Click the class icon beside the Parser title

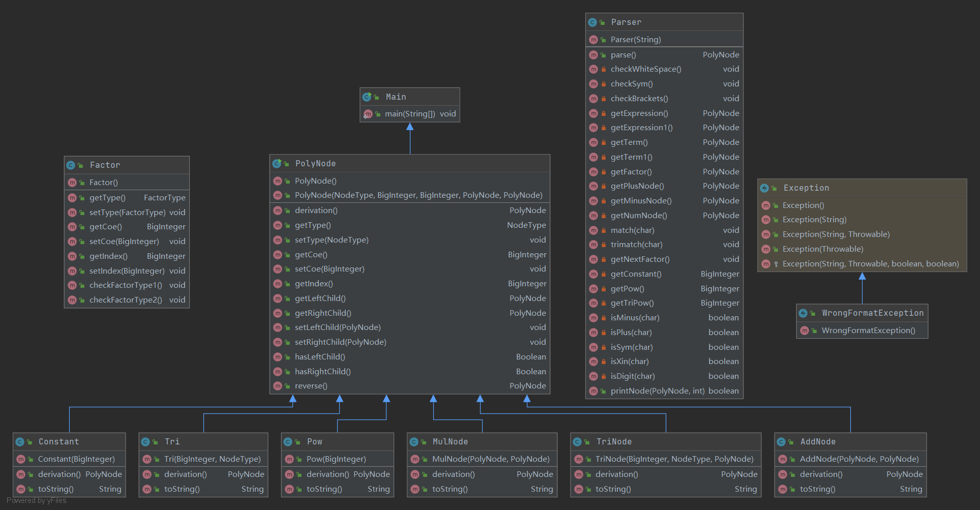pyautogui.click(x=592, y=22)
